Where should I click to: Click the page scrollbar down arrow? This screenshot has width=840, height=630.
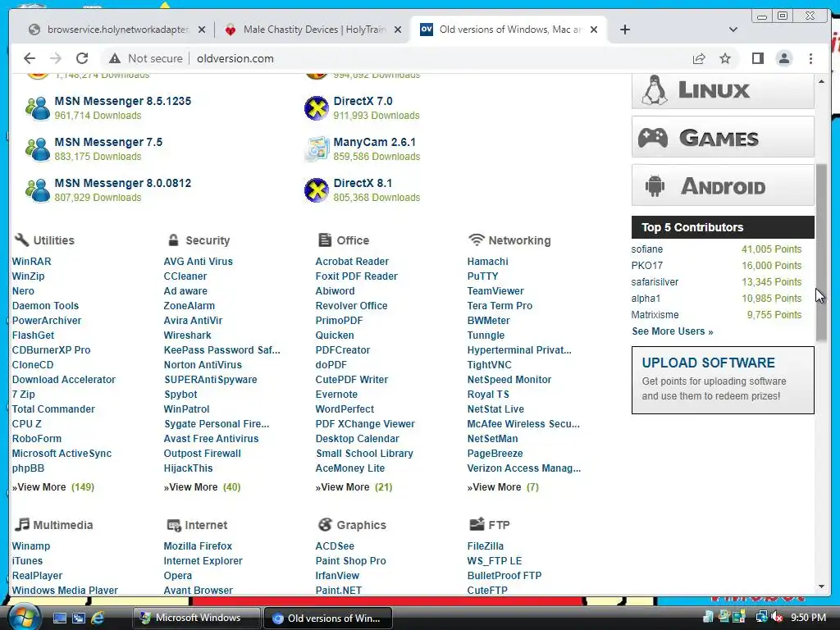[x=821, y=587]
